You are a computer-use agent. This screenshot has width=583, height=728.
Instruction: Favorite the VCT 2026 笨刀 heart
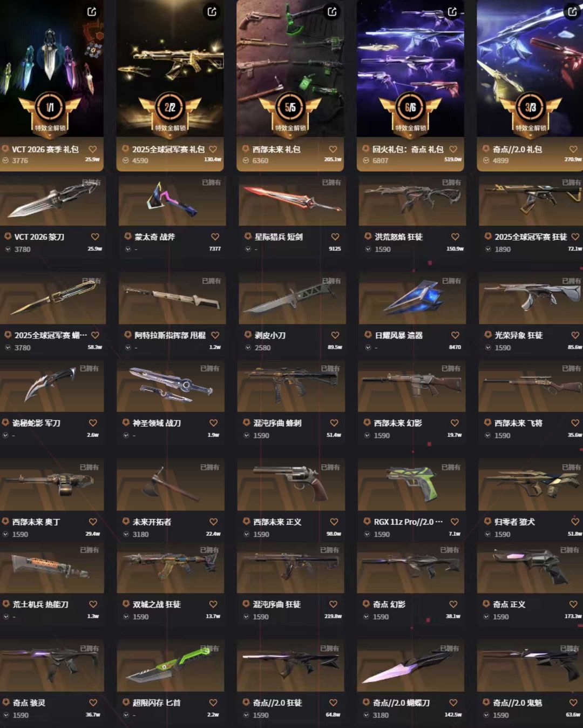(x=95, y=237)
